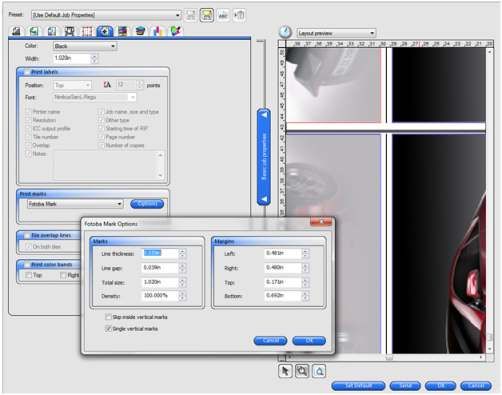Screen dimensions: 502x395
Task: Click the Line thickness input field
Action: 161,254
